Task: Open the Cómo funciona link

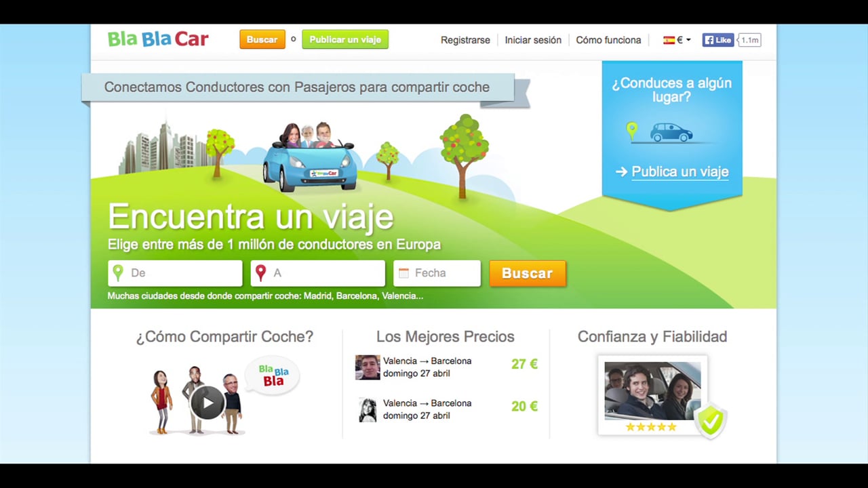Action: pyautogui.click(x=608, y=40)
